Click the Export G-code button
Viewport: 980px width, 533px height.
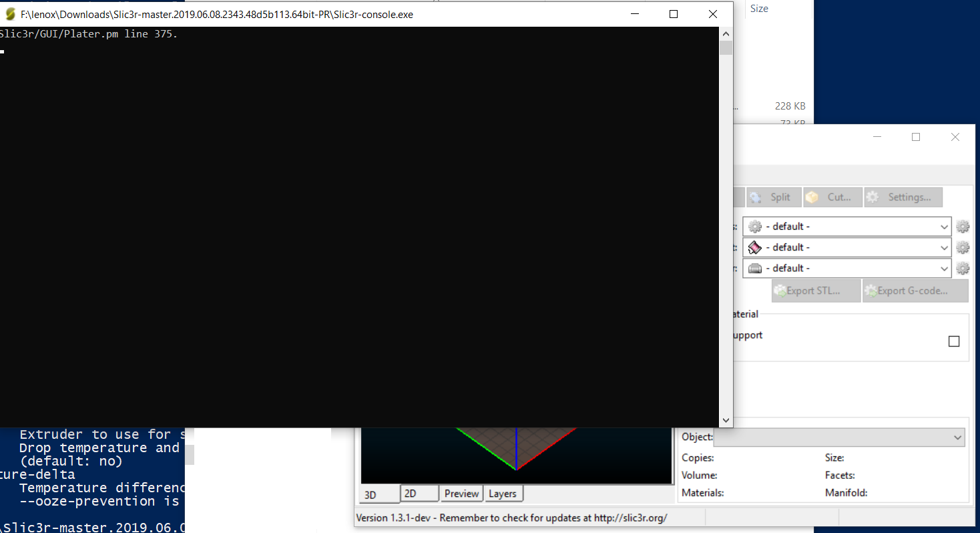click(915, 291)
